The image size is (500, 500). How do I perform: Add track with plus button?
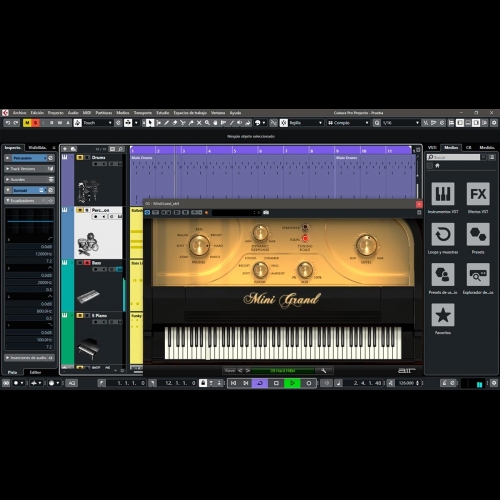(65, 149)
